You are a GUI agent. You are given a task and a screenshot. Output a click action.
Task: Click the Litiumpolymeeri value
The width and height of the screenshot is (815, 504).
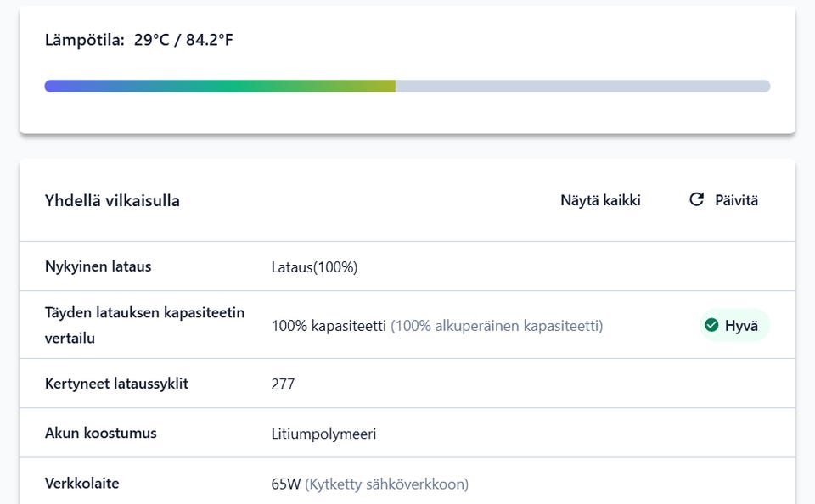coord(323,434)
